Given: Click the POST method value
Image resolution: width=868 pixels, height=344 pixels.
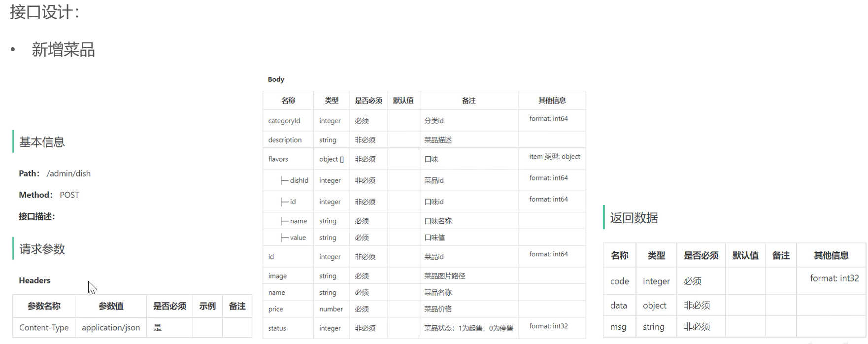Looking at the screenshot, I should coord(69,195).
